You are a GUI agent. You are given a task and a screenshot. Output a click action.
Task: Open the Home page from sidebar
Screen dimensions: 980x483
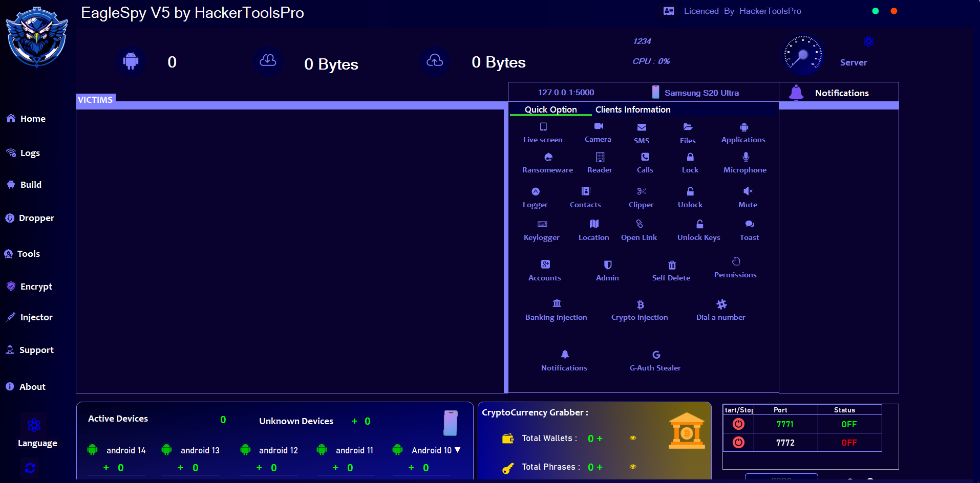pos(26,119)
